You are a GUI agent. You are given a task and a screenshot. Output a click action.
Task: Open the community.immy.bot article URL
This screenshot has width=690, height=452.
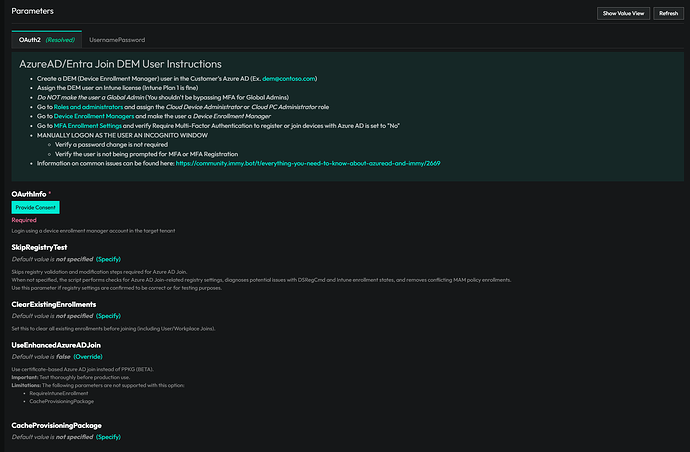(x=308, y=163)
